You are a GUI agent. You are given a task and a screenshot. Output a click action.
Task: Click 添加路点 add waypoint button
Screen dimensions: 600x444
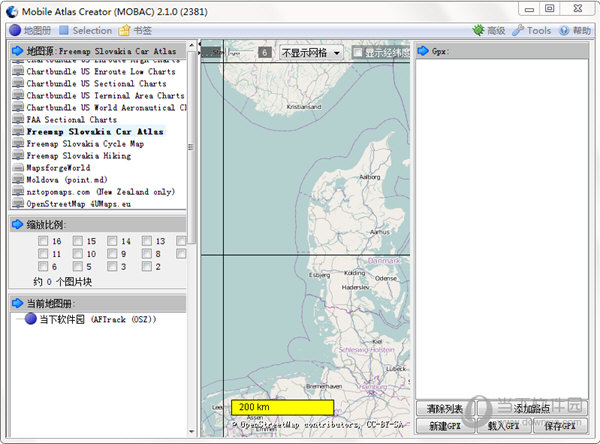click(532, 409)
